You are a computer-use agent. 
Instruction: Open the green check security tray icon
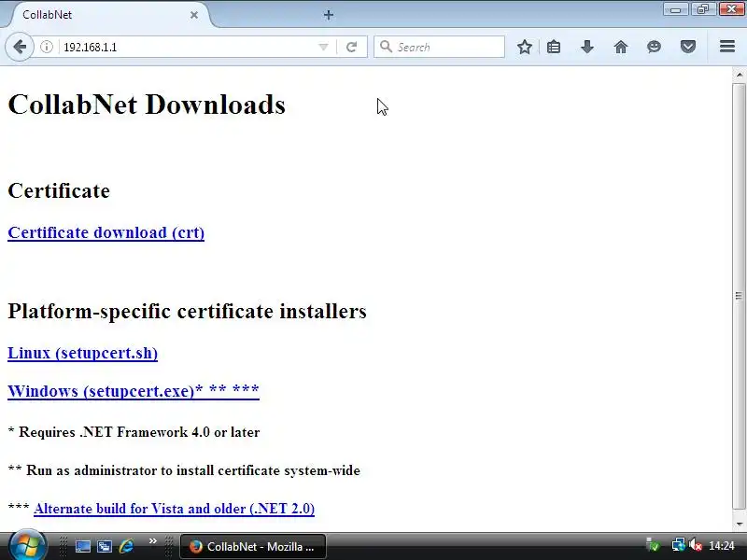[653, 545]
